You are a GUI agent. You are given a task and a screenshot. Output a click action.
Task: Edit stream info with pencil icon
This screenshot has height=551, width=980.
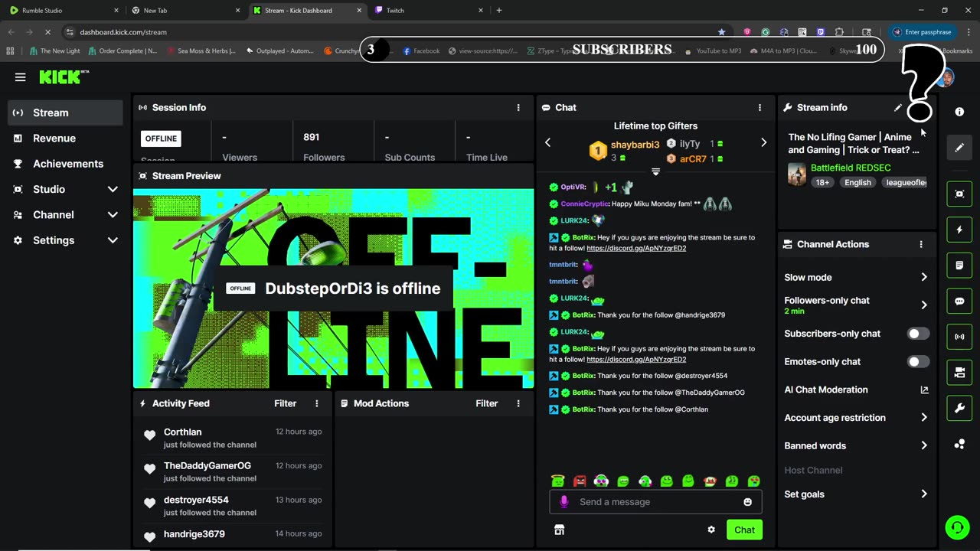898,108
